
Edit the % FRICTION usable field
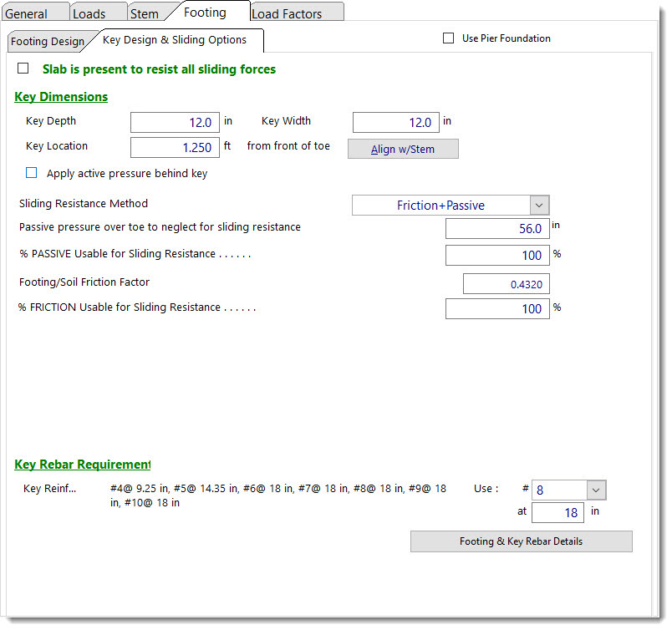coord(496,309)
